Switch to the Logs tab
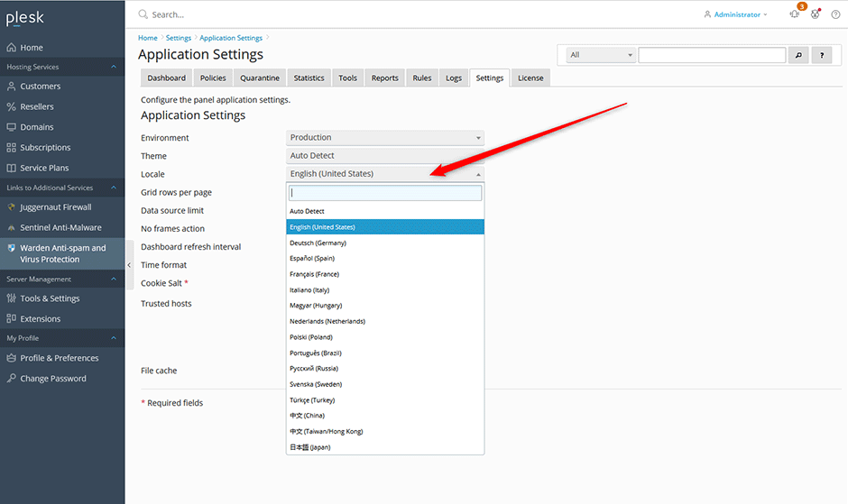This screenshot has height=504, width=848. point(453,78)
